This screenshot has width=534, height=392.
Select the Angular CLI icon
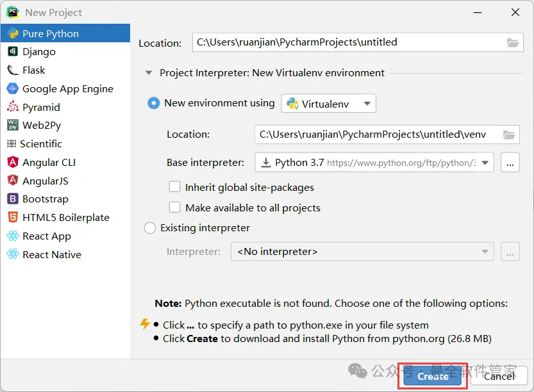click(12, 163)
